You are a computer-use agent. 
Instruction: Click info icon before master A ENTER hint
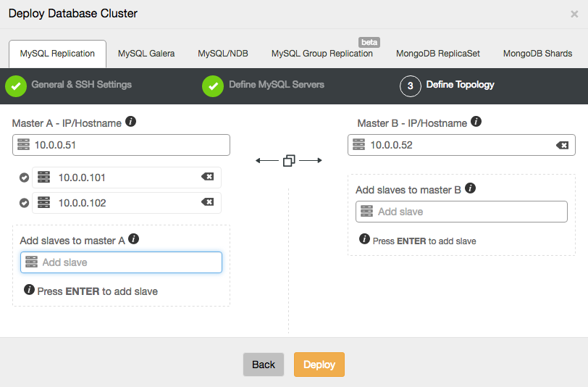tap(29, 289)
